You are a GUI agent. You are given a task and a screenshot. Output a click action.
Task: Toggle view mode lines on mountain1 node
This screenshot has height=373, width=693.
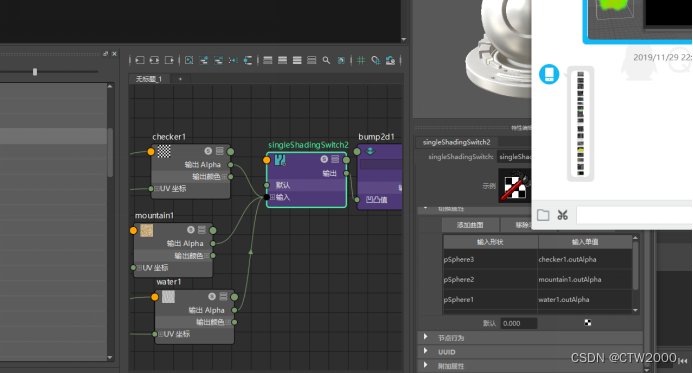(x=202, y=230)
